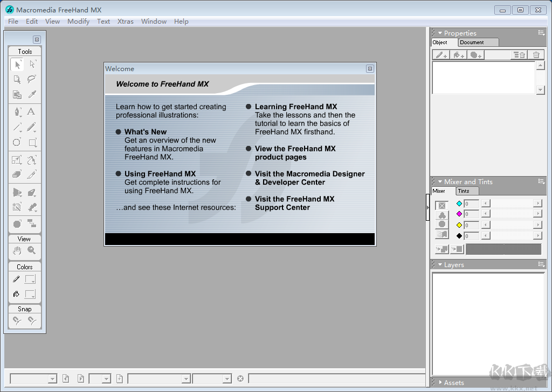Collapse the Layers panel arrow
Screen dimensions: 552x392
click(440, 265)
